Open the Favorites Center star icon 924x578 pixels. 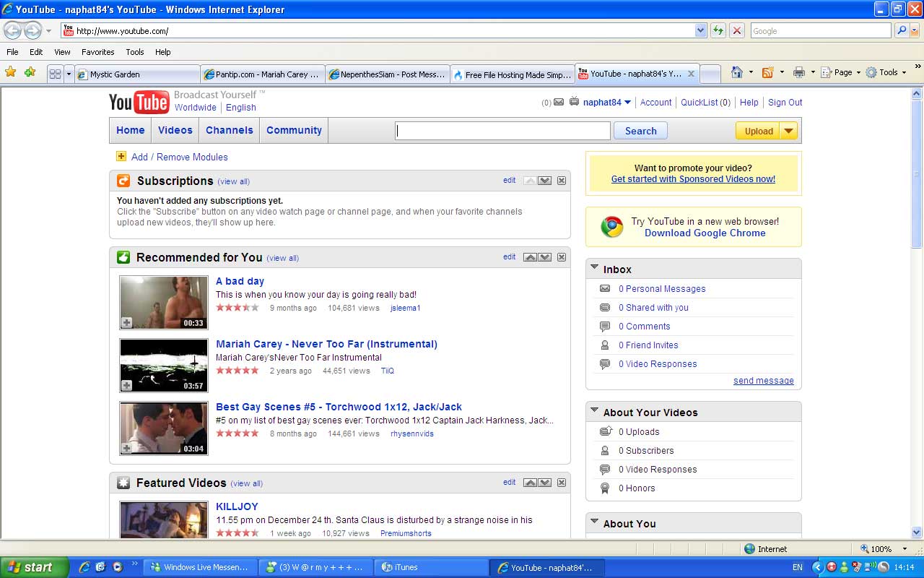coord(11,72)
